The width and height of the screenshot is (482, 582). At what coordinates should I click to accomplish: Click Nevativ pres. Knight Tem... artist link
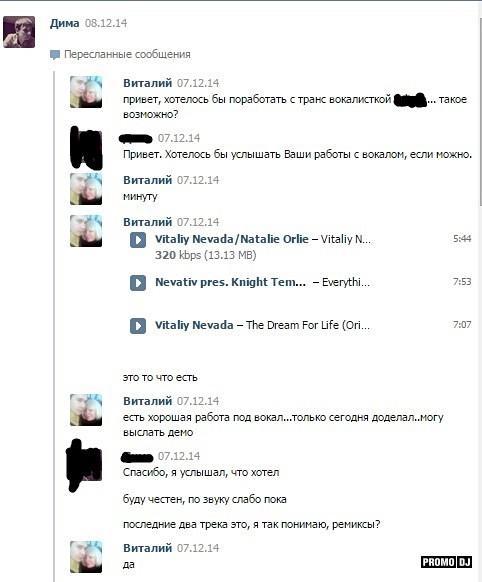click(230, 282)
